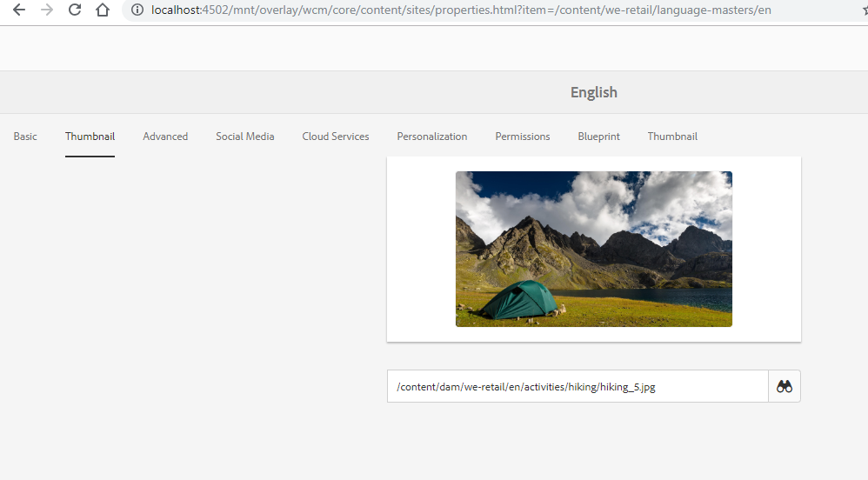The height and width of the screenshot is (480, 868).
Task: Click the mountain tent thumbnail preview
Action: click(594, 250)
